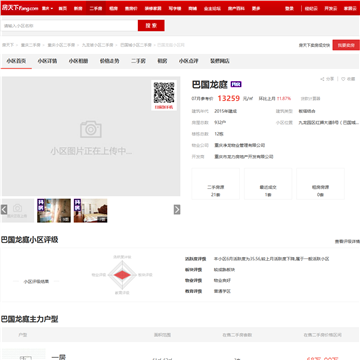Click the 登录 login link
The image size is (360, 360).
(289, 8)
